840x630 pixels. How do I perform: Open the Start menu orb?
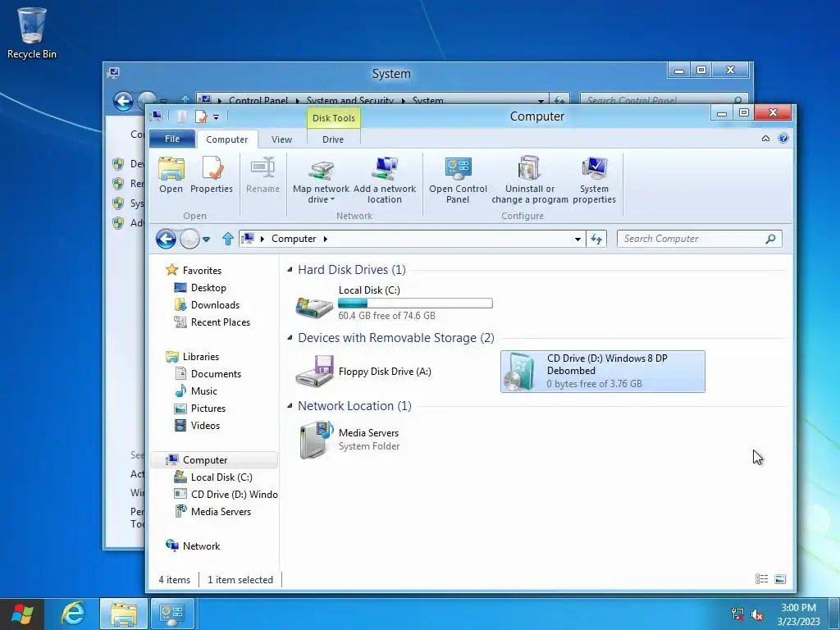coord(22,614)
